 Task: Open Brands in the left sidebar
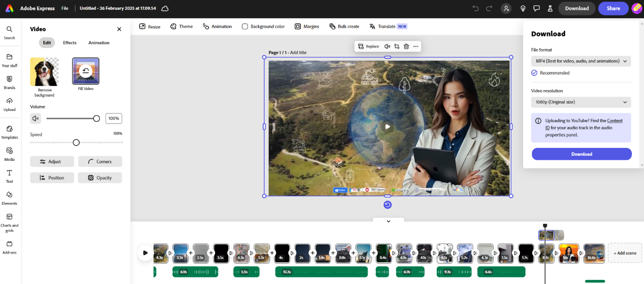coord(9,82)
